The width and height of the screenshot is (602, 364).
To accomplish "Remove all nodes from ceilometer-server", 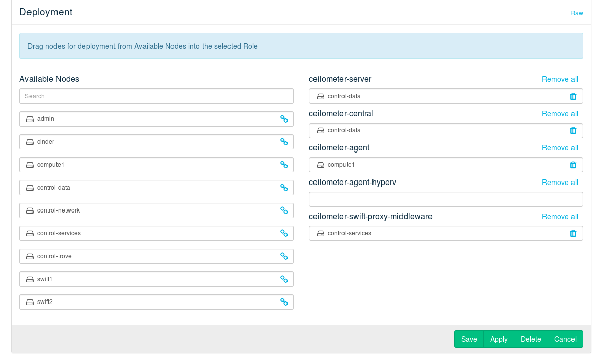I will 560,79.
